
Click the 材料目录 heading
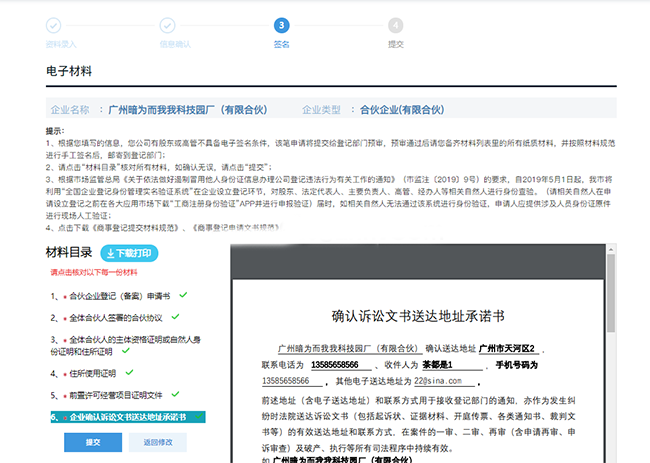(x=69, y=252)
